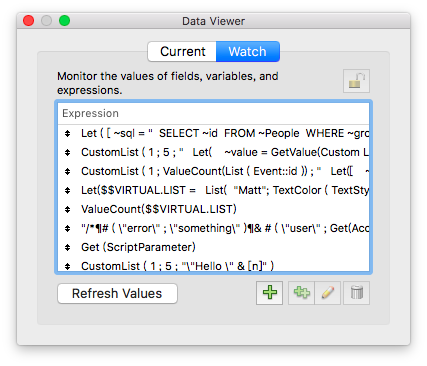
Task: Select the CustomList ( 1 ; 5 ; Let( ~value row
Action: 213,152
